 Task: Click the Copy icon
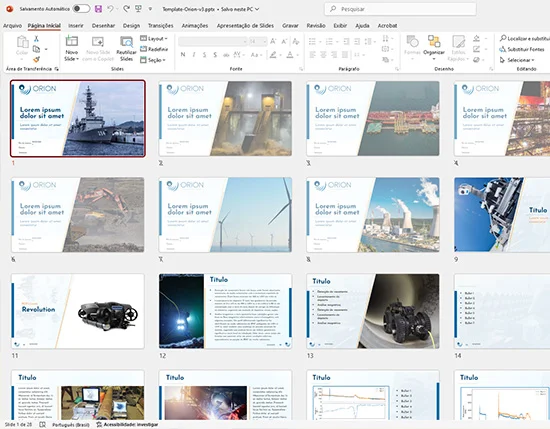36,49
